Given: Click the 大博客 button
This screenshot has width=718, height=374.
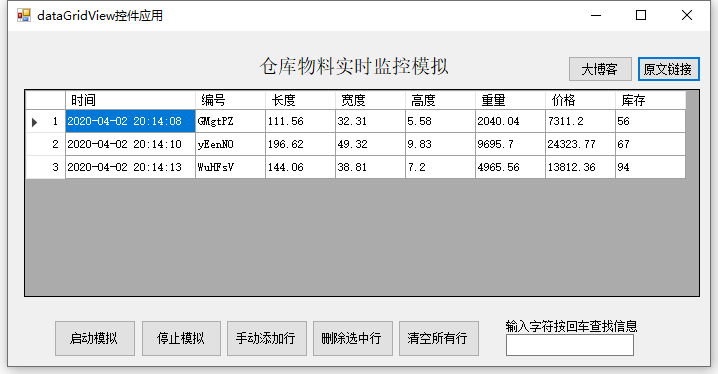Looking at the screenshot, I should click(600, 69).
